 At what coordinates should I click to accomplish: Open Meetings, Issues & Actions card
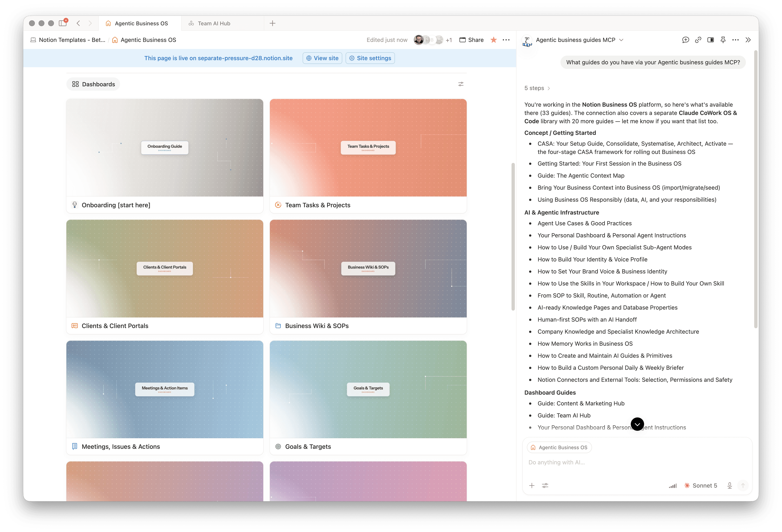click(164, 398)
